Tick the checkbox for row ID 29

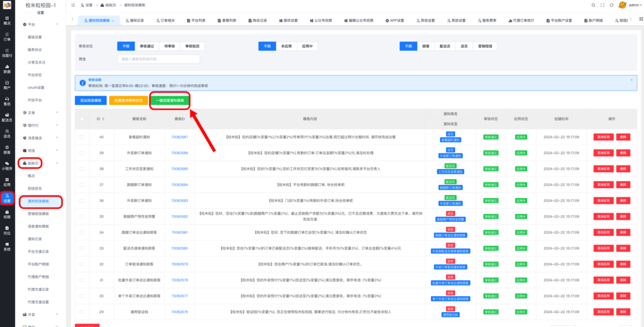tap(81, 312)
